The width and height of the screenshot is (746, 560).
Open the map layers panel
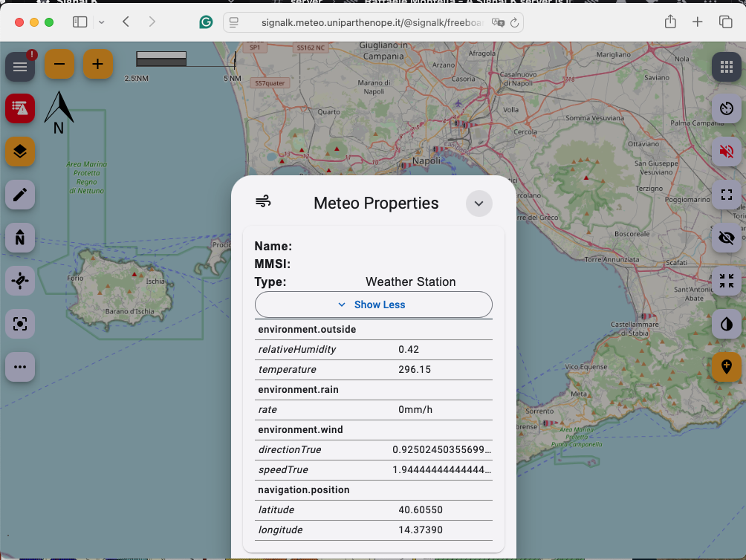point(20,152)
